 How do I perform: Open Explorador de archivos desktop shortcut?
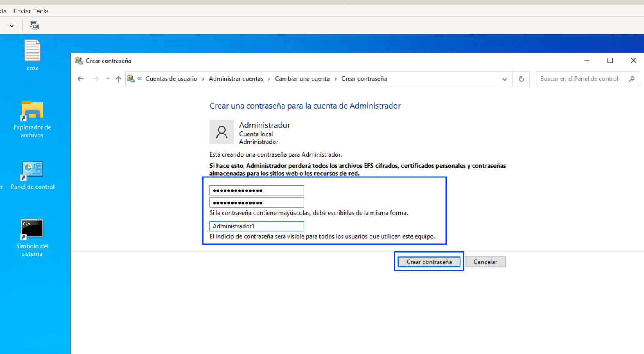pyautogui.click(x=32, y=119)
